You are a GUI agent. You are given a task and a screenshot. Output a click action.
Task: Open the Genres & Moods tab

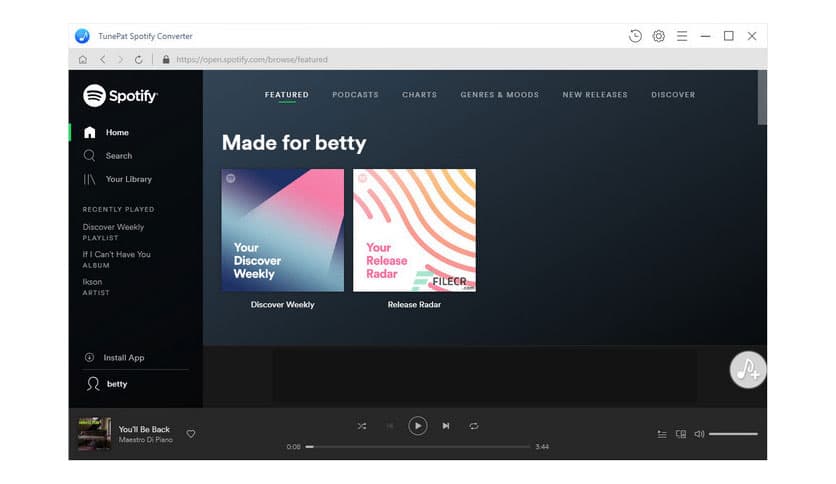tap(500, 95)
